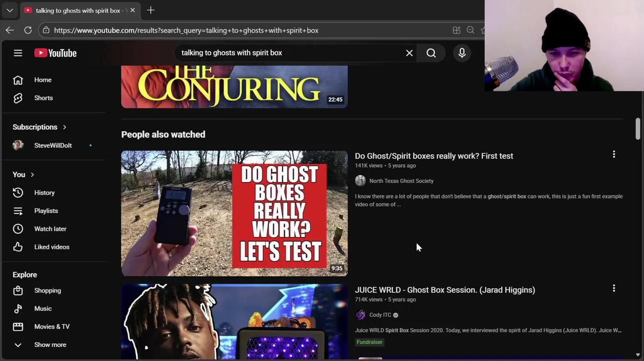Open SteveWillDoIt subscription channel
Viewport: 644px width, 361px height.
click(x=54, y=145)
